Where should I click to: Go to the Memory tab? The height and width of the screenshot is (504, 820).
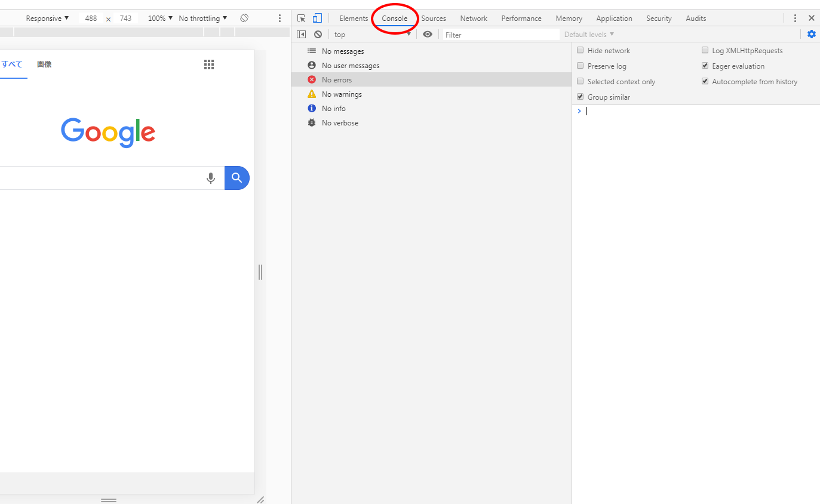(569, 19)
